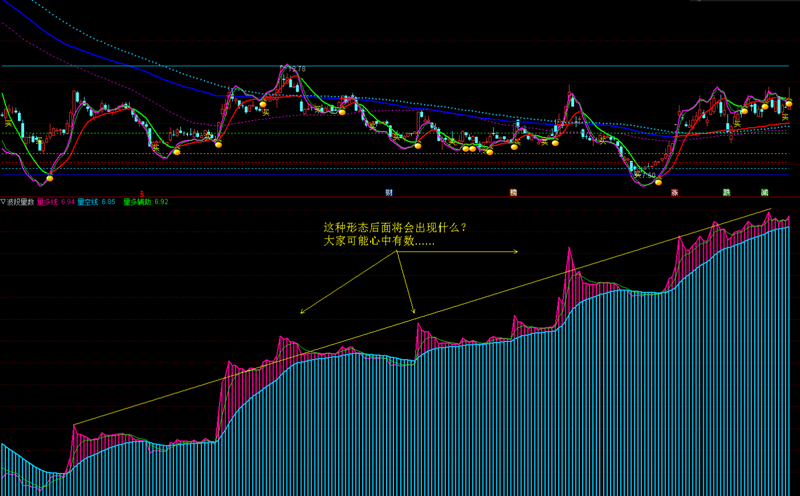Click the blue 财 event marker
The width and height of the screenshot is (800, 496).
pos(389,192)
